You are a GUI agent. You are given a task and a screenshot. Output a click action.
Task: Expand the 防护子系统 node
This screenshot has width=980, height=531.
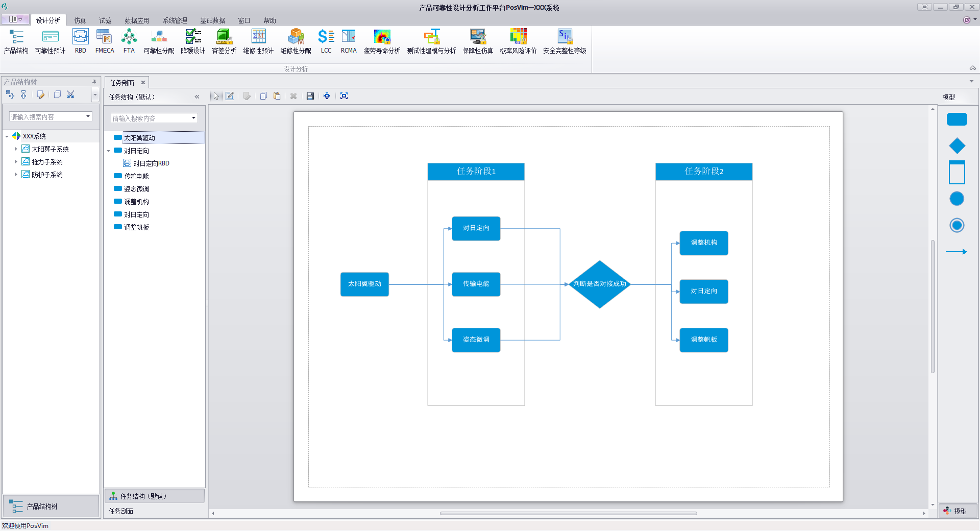pos(16,175)
